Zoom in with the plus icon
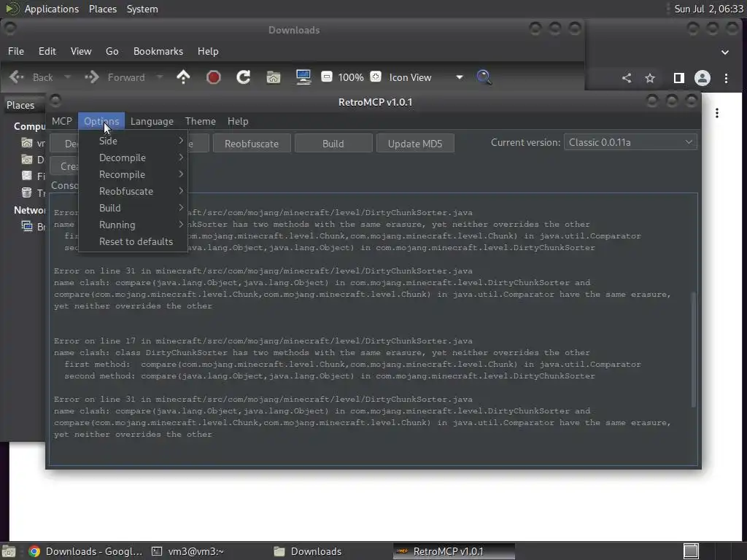Screen dimensions: 747x560 pos(376,77)
